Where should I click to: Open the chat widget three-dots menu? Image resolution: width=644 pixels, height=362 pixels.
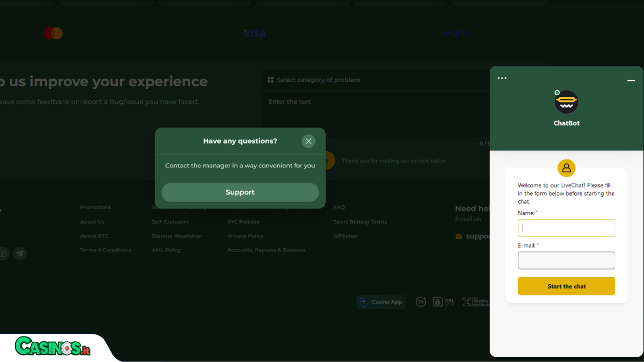pos(502,78)
